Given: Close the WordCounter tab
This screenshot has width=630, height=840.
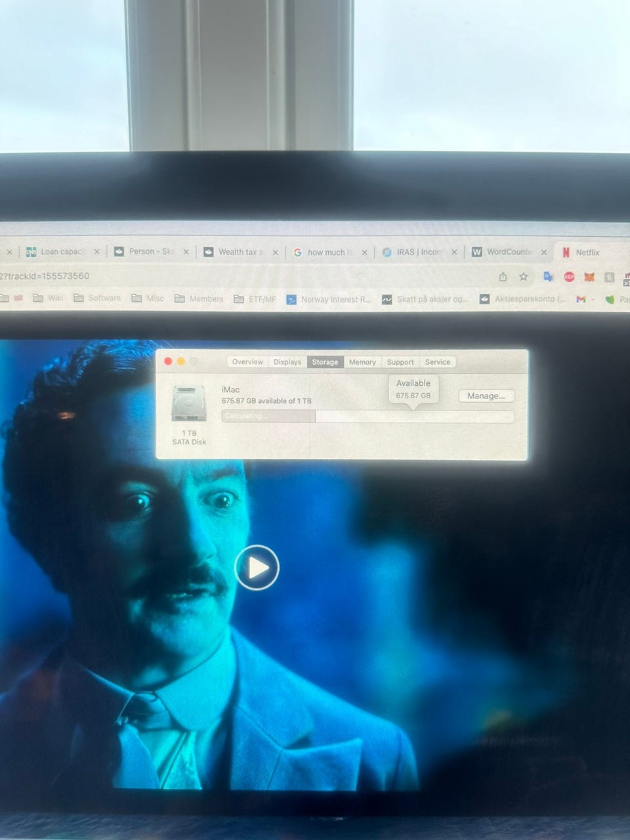Looking at the screenshot, I should tap(544, 252).
